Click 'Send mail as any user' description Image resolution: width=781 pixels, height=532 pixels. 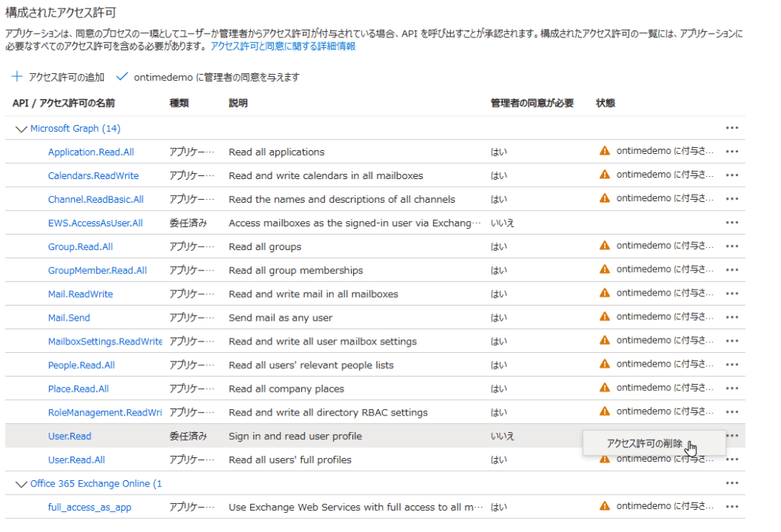(281, 318)
